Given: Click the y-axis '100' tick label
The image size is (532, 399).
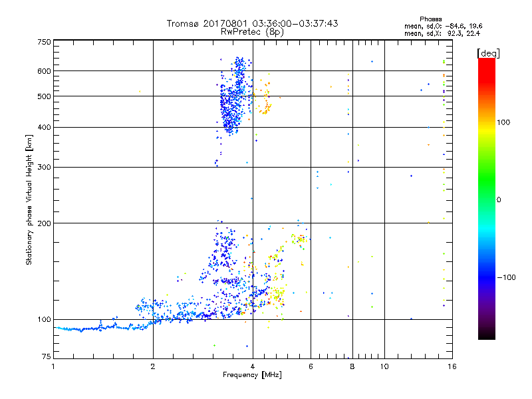Looking at the screenshot, I should pos(44,319).
